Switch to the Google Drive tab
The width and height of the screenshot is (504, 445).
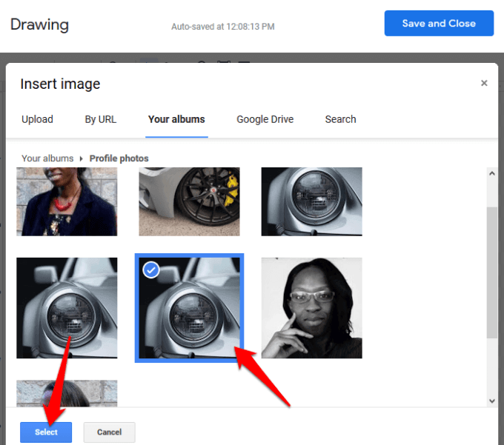[265, 119]
